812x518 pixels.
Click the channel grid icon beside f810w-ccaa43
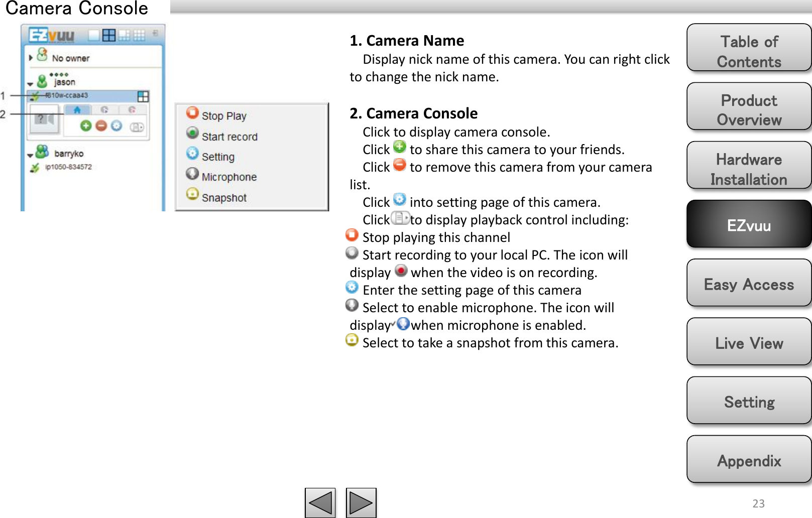[x=143, y=96]
